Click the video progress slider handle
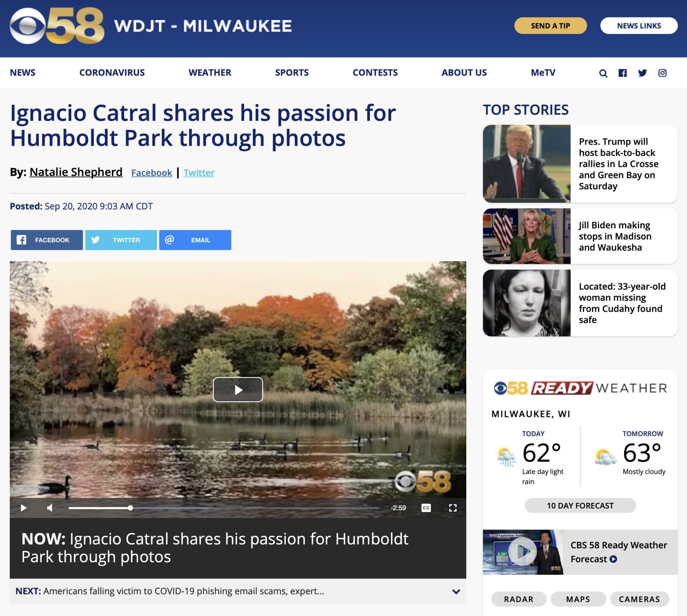 pos(131,508)
